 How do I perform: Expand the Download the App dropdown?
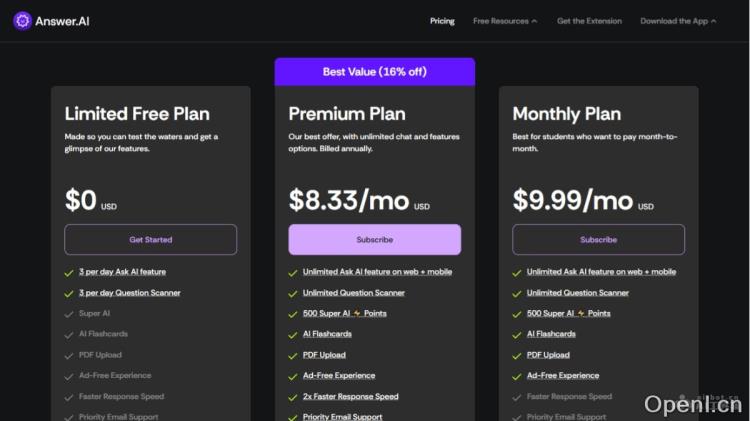[x=678, y=21]
